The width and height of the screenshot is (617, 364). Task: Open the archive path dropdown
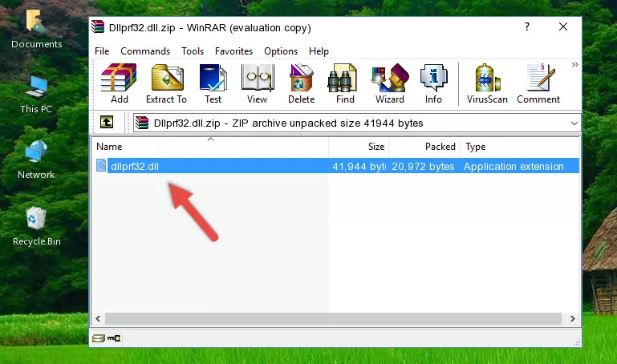coord(574,123)
